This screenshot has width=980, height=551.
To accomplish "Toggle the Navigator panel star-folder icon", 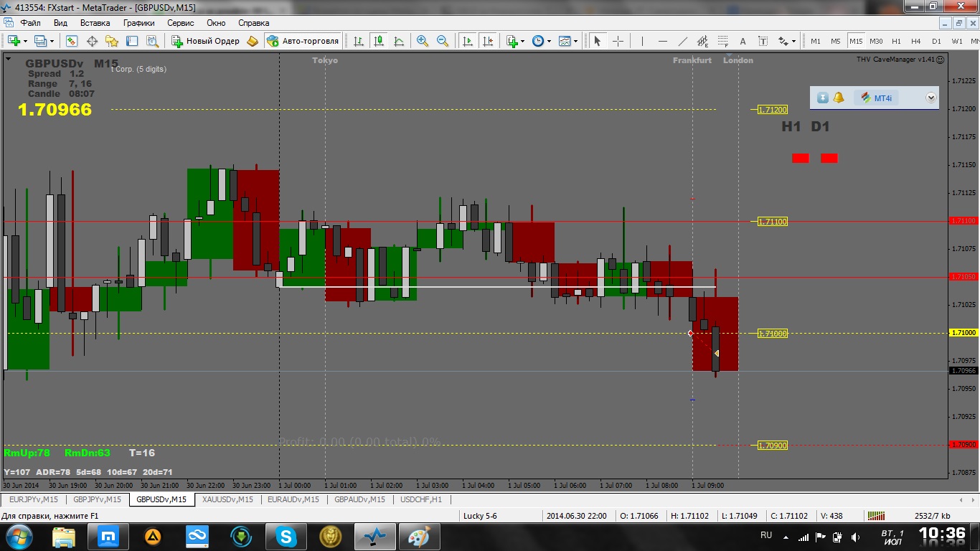I will pyautogui.click(x=112, y=41).
